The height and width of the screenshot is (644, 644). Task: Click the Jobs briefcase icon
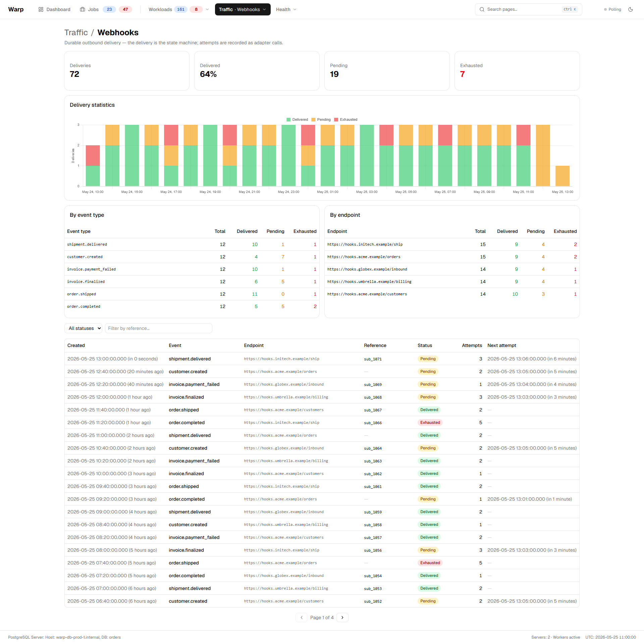[x=83, y=9]
